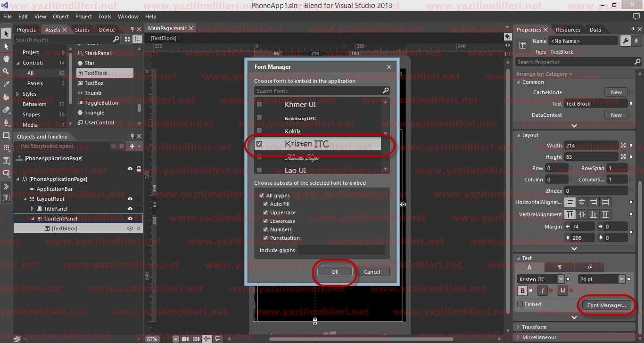The image size is (644, 343).
Task: Align horizontally to center
Action: [582, 202]
